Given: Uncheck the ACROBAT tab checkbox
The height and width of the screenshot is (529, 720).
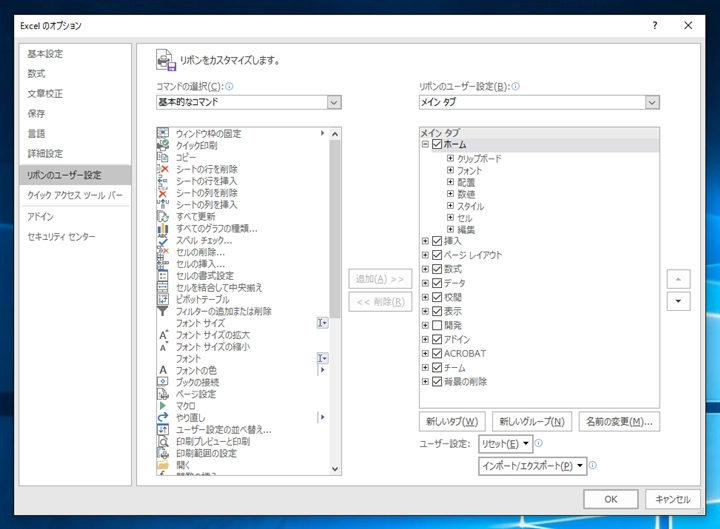Looking at the screenshot, I should pyautogui.click(x=437, y=353).
